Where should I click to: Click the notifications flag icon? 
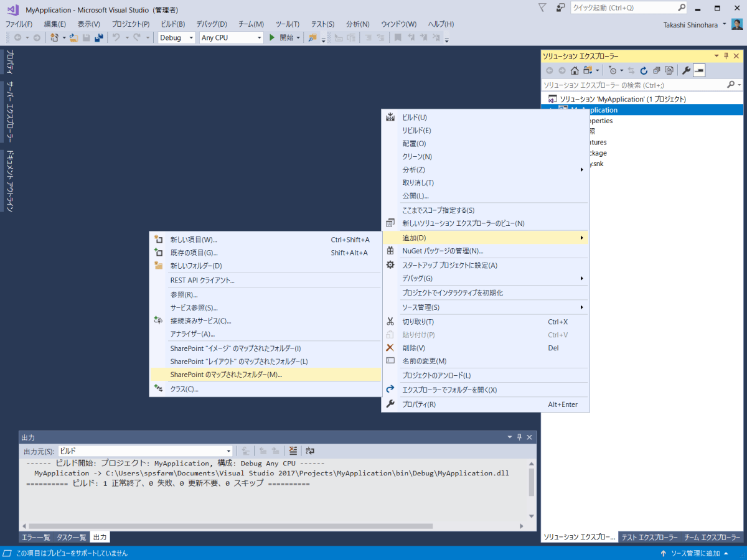point(542,7)
